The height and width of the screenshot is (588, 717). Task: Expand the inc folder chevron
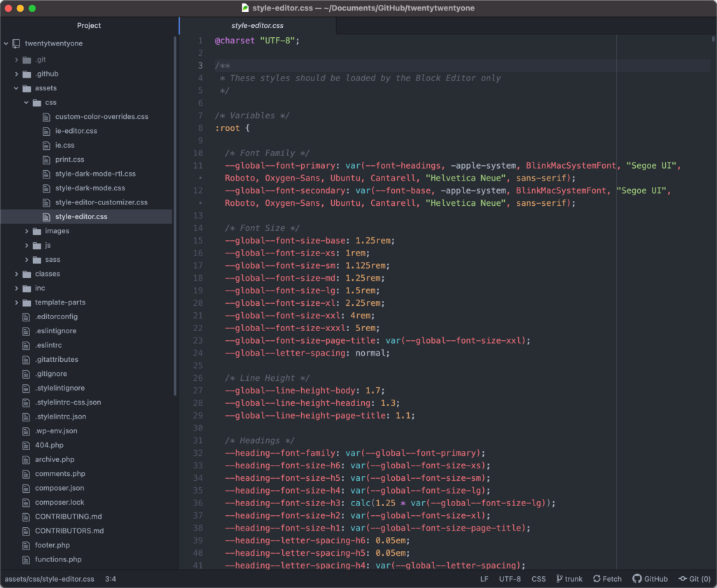(17, 288)
